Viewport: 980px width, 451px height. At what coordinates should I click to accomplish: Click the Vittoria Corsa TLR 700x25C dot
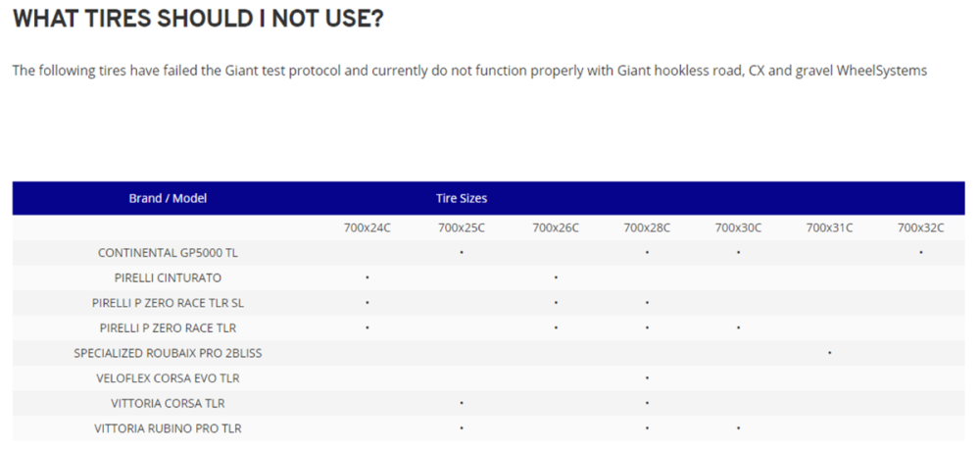pos(462,403)
